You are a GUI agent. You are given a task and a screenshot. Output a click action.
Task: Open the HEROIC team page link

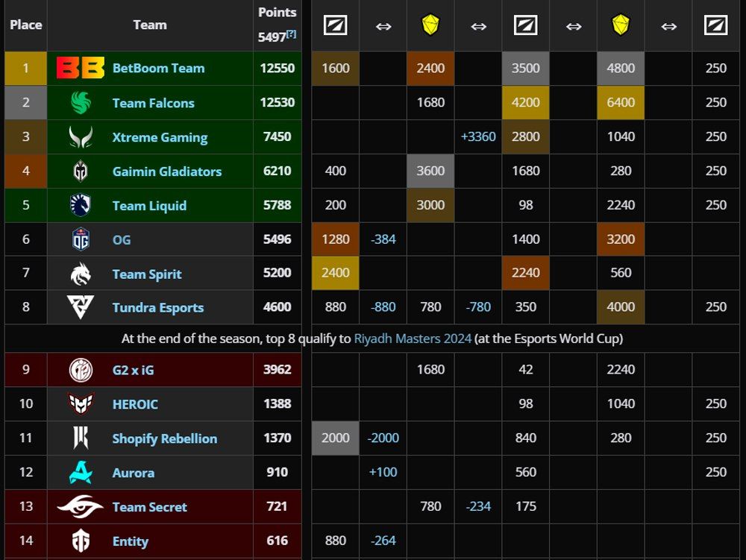tap(135, 404)
